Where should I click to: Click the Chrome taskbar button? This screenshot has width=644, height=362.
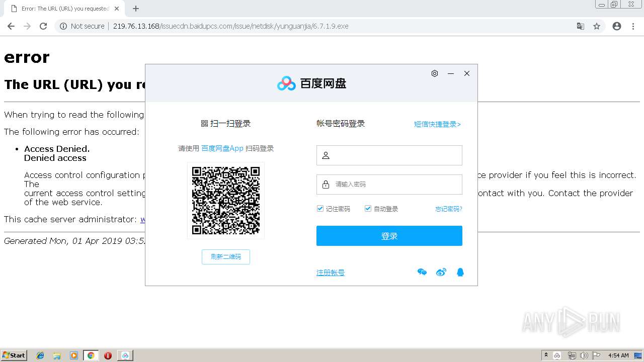91,355
